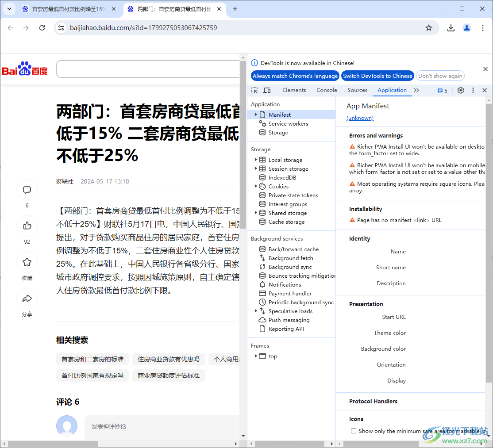The width and height of the screenshot is (493, 448).
Task: Open the DevTools three-dot customize menu
Action: coord(473,91)
